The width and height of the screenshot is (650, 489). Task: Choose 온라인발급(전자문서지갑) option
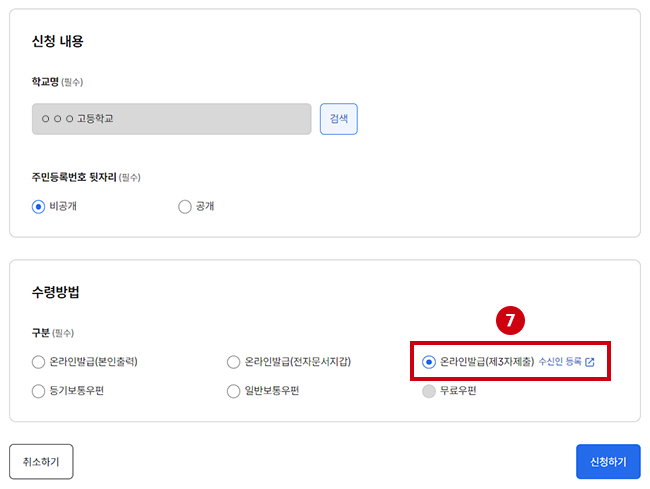pyautogui.click(x=233, y=362)
